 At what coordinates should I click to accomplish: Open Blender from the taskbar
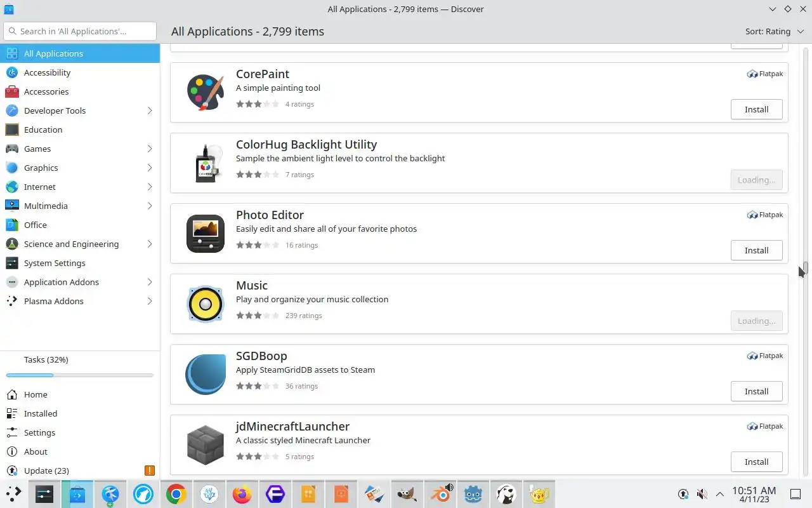[x=440, y=494]
